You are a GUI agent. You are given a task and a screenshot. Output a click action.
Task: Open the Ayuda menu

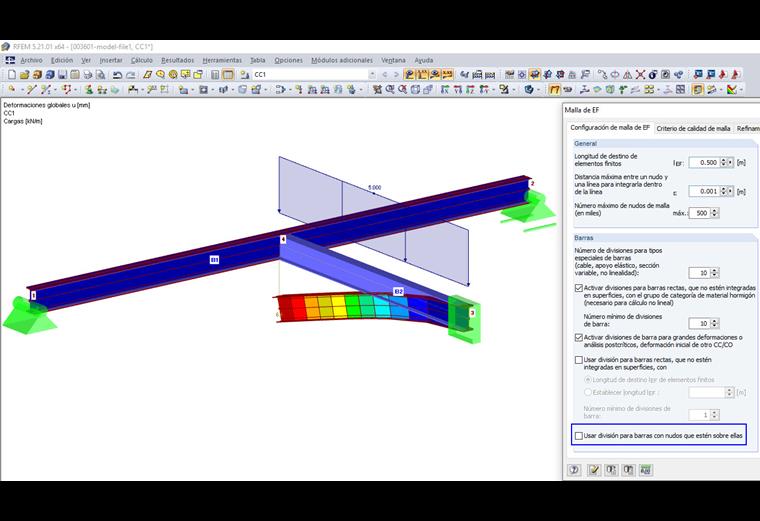[424, 60]
